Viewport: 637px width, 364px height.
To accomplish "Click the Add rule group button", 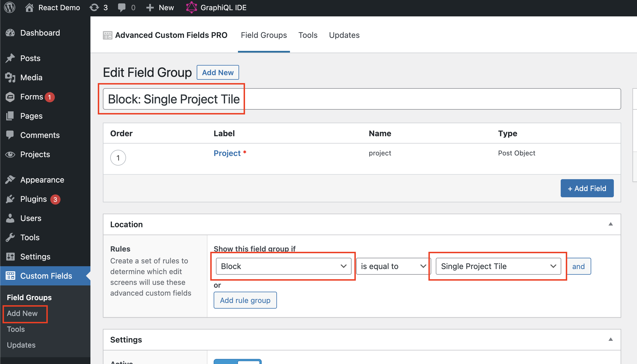I will (245, 300).
